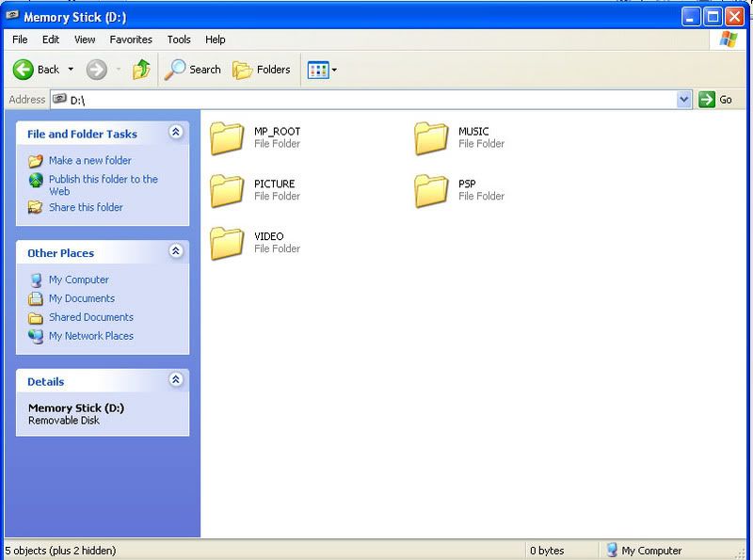Open the Tools menu
This screenshot has width=753, height=560.
(179, 40)
